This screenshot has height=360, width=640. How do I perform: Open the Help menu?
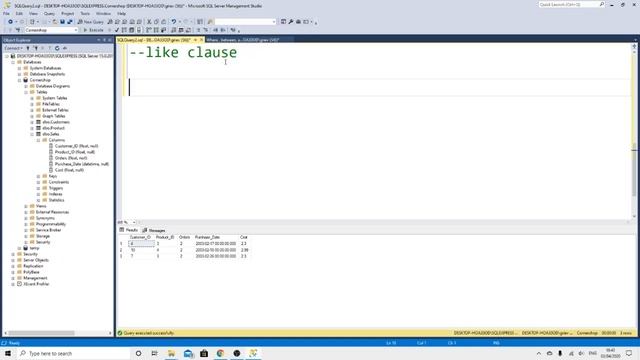[x=121, y=13]
